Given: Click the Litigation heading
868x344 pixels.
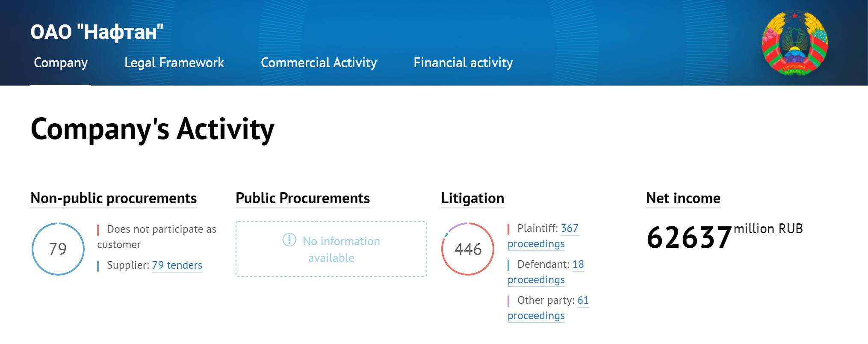Looking at the screenshot, I should (472, 199).
